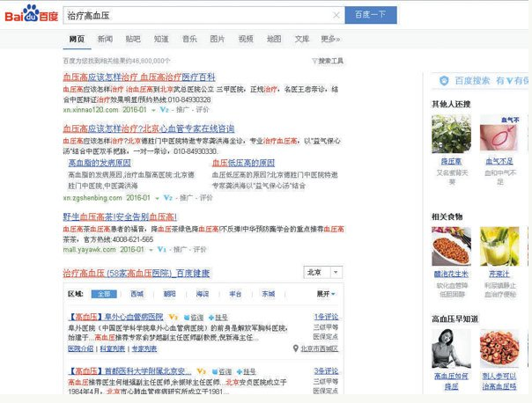The width and height of the screenshot is (532, 403).
Task: Click the search tools filter icon
Action: [315, 61]
